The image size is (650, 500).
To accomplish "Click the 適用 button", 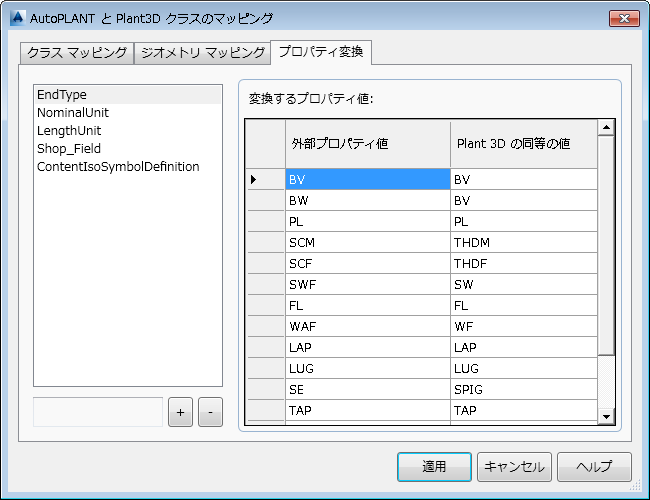I will (x=434, y=467).
